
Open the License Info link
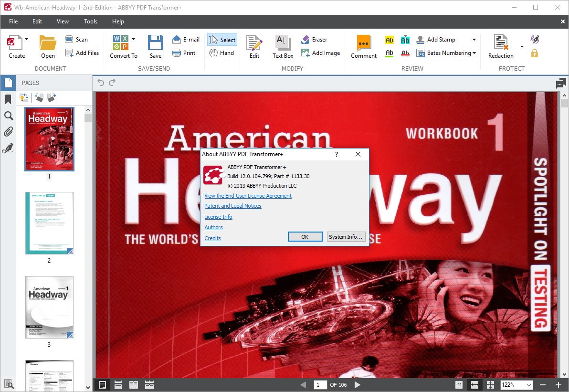218,217
